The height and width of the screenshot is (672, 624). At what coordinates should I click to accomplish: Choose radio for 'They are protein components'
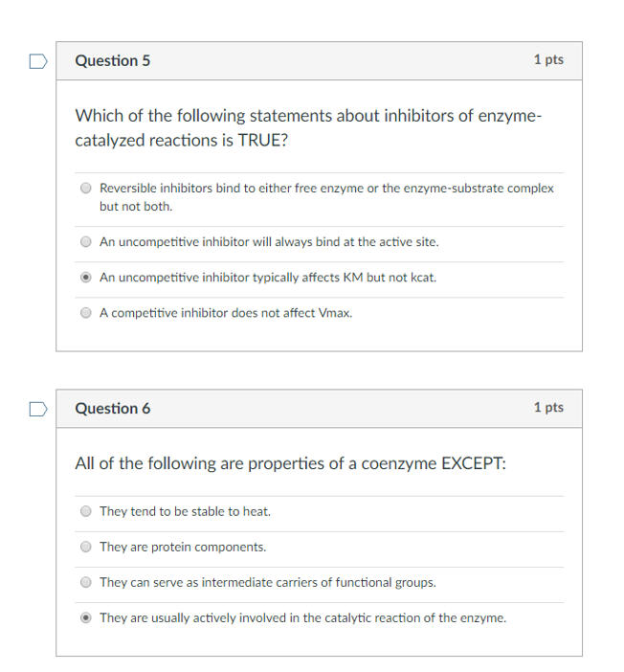[86, 547]
